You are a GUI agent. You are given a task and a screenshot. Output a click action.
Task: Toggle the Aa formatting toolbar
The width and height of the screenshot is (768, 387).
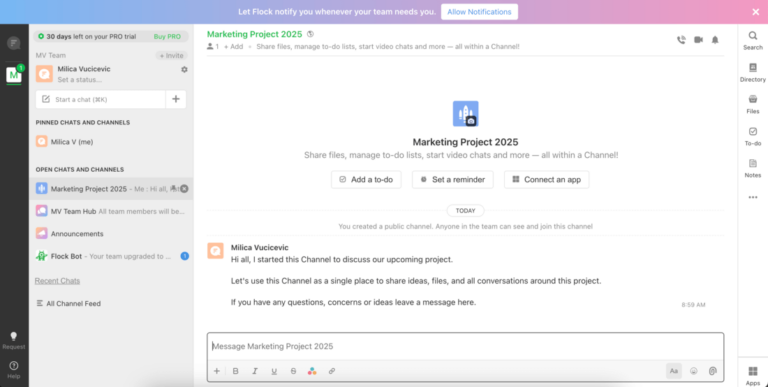pos(674,371)
